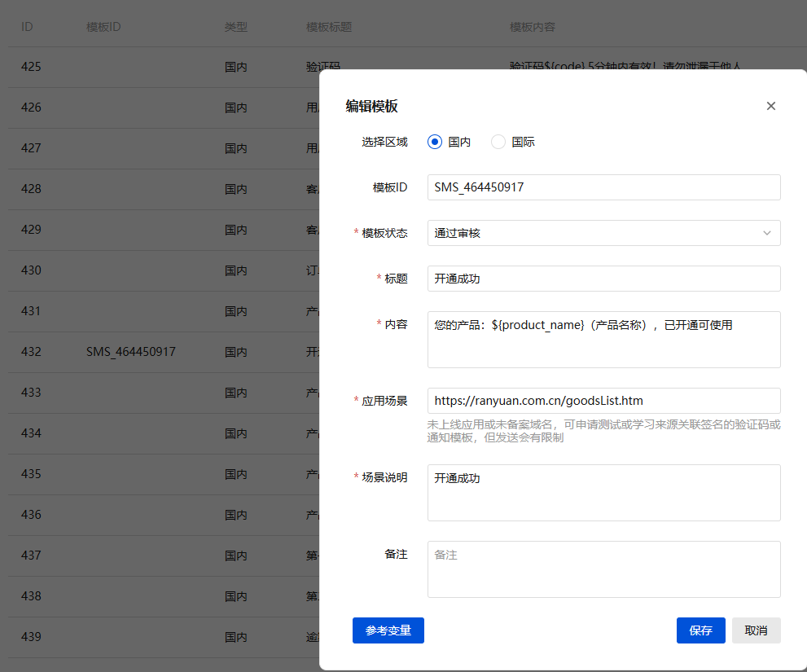Click row ID 439 in background table
The image size is (807, 672).
tap(31, 636)
